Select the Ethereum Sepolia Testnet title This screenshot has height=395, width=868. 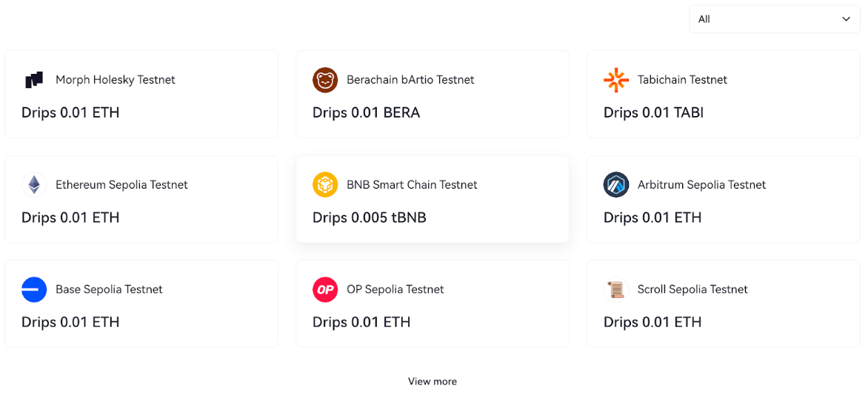click(x=121, y=185)
